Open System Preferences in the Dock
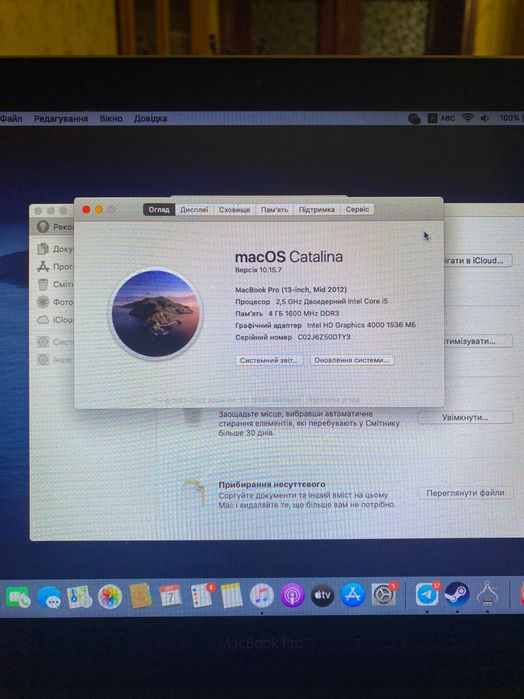 (384, 595)
